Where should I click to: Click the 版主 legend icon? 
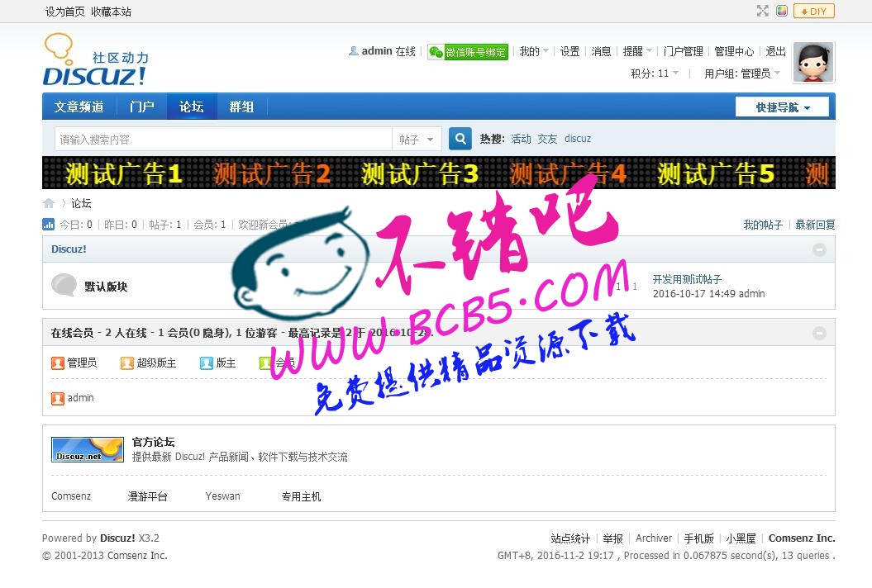tap(207, 363)
